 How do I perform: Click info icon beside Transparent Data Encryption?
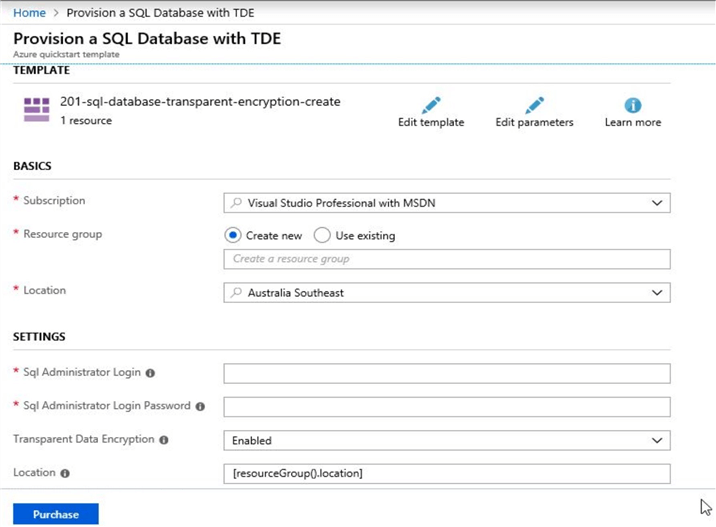click(163, 439)
